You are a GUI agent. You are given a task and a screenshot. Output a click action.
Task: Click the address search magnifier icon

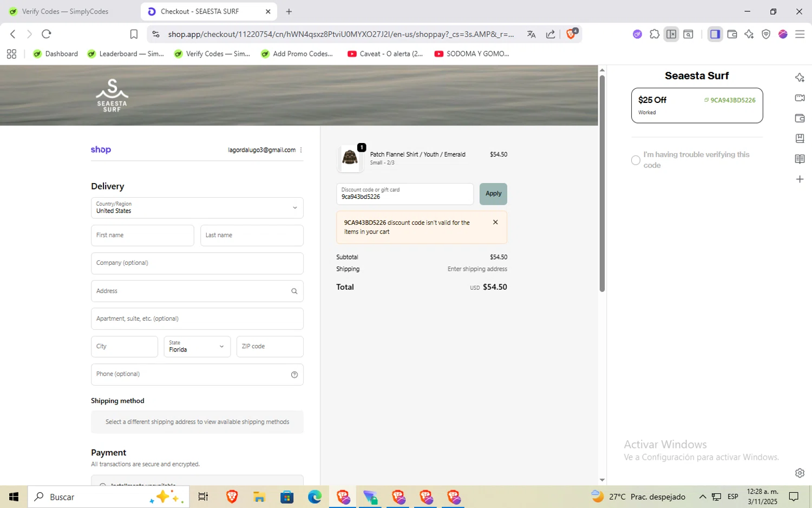point(294,291)
